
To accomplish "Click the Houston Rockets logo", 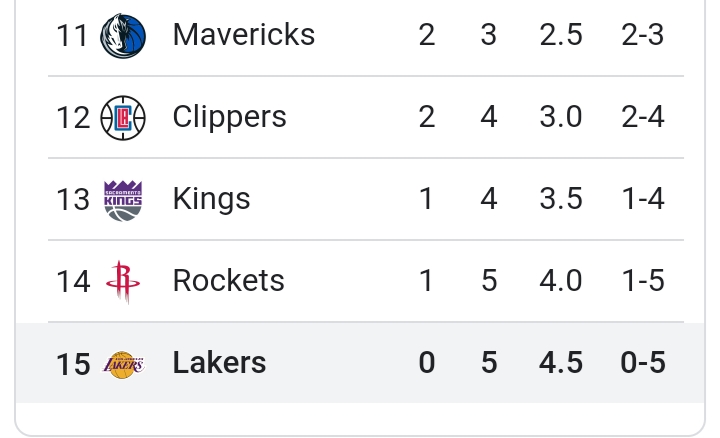I will (123, 282).
